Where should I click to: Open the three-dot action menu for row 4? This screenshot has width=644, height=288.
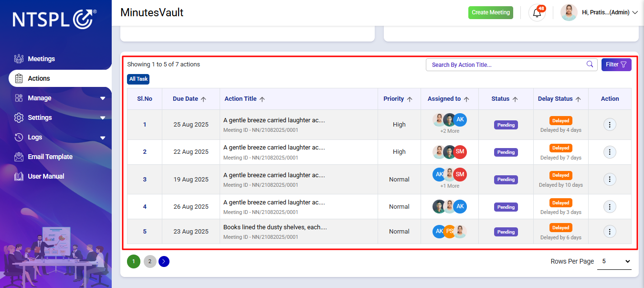[x=610, y=207]
